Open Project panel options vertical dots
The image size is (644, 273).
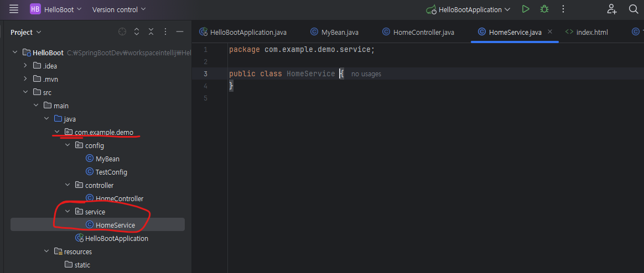coord(165,32)
